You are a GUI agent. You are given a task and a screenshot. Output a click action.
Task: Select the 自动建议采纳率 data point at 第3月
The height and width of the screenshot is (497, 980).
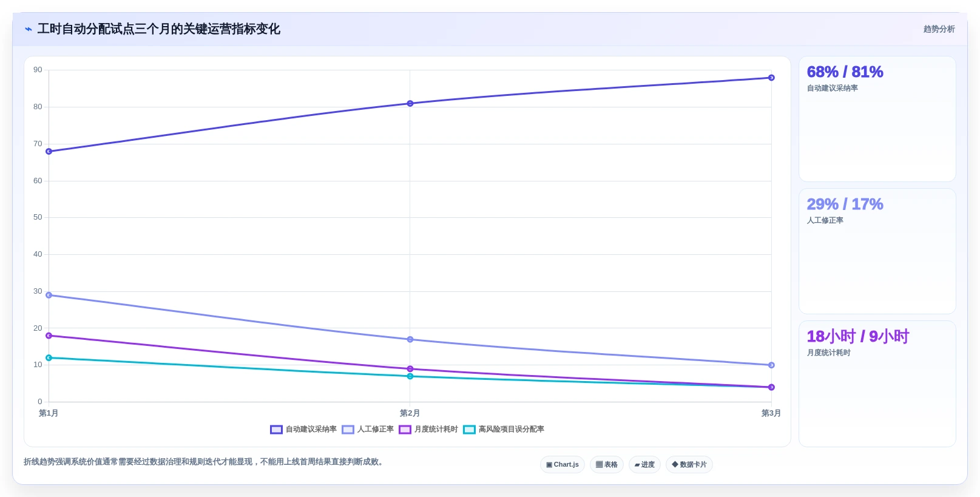771,78
